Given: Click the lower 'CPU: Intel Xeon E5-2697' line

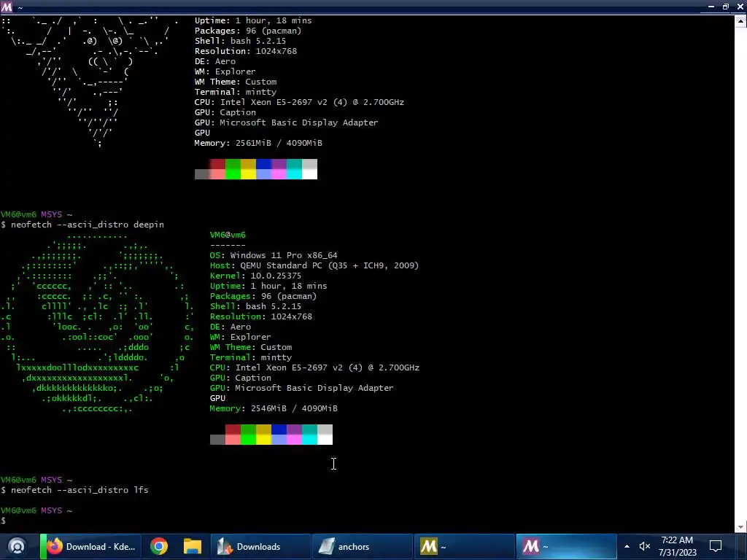Looking at the screenshot, I should pyautogui.click(x=314, y=367).
